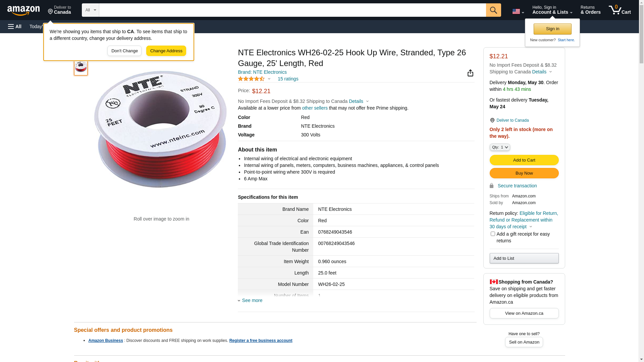
Task: Select the red wire spool thumbnail
Action: 81,67
